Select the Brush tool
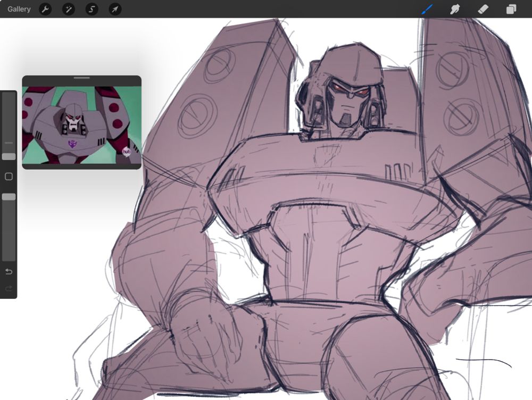This screenshot has height=400, width=532. click(427, 9)
